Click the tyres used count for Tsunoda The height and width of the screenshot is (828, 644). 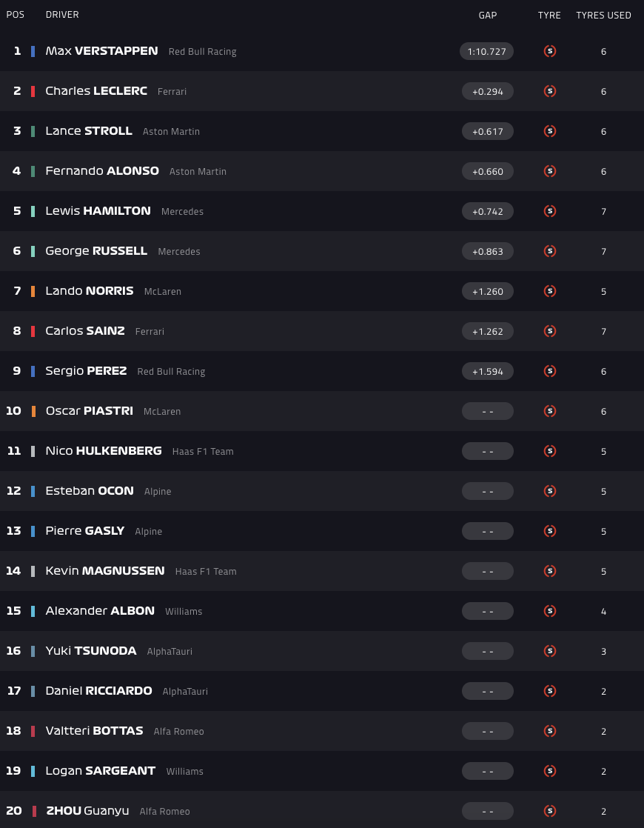tap(603, 652)
